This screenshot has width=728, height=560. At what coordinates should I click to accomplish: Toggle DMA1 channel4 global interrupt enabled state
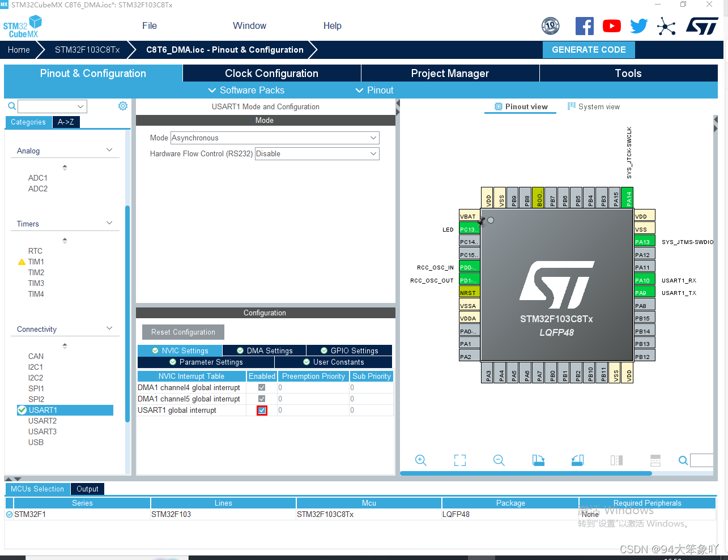coord(261,387)
